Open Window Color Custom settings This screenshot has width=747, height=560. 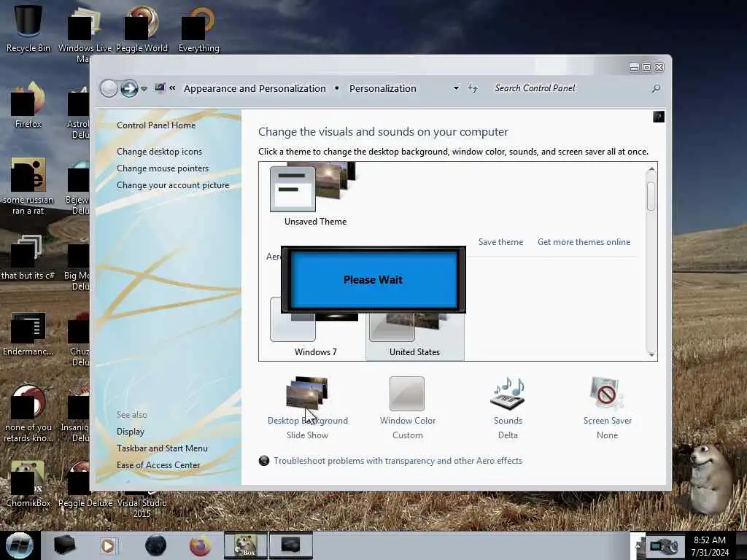coord(407,408)
